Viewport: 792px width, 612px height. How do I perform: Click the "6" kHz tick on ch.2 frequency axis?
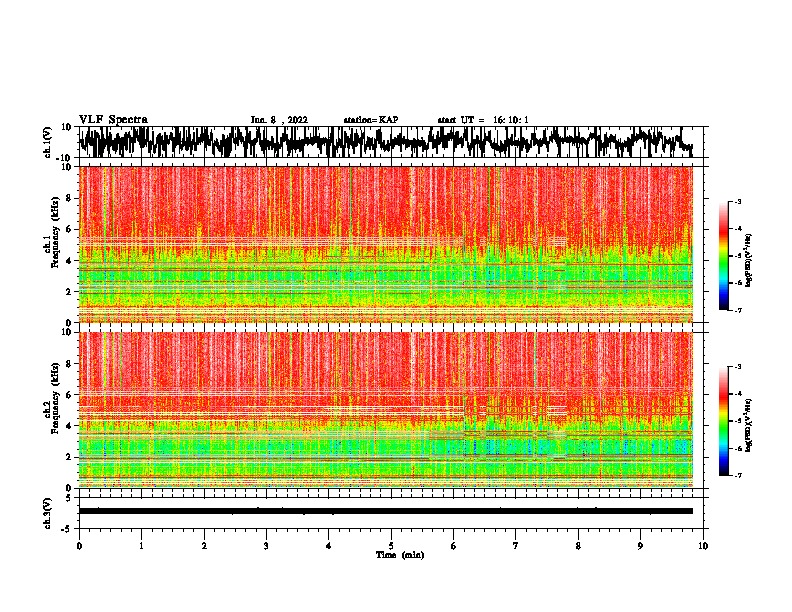tap(70, 395)
